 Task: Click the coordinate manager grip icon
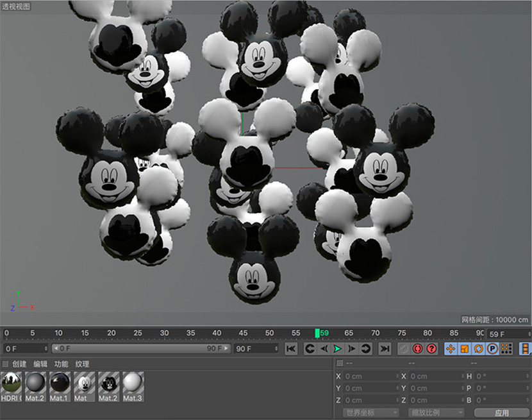pos(339,363)
